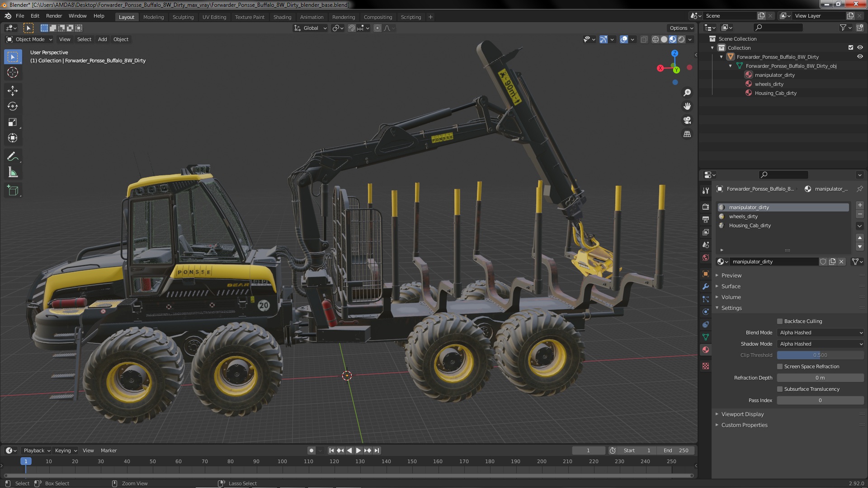
Task: Toggle proportional editing in header
Action: [377, 28]
